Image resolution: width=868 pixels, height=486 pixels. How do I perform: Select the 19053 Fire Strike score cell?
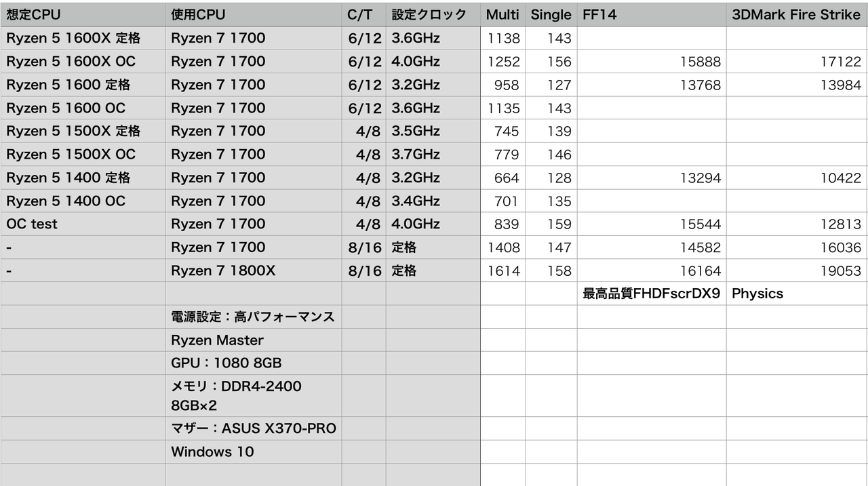point(797,270)
